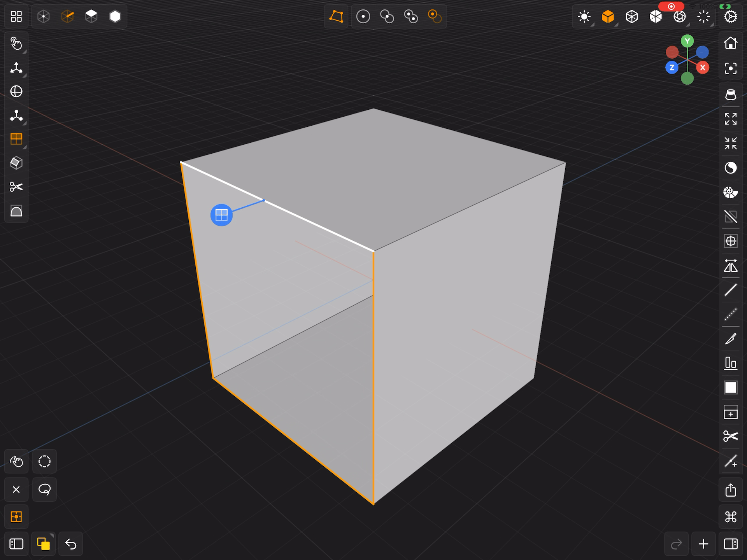Click the shrink arrows icon

click(x=731, y=143)
